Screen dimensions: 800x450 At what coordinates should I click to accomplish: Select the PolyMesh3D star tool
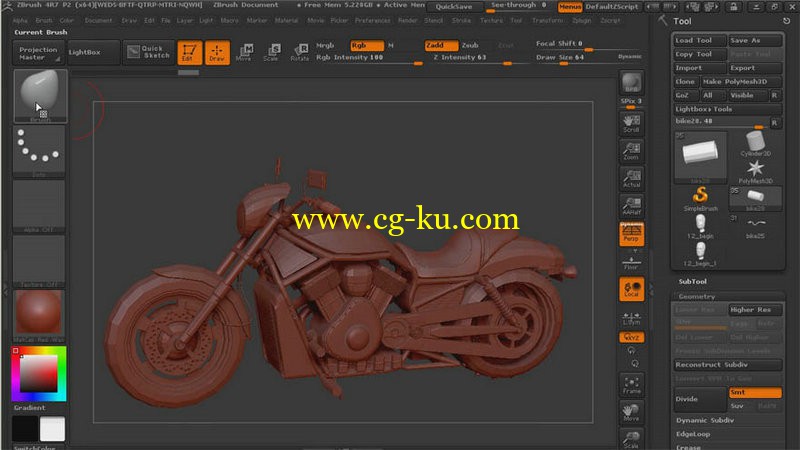755,171
